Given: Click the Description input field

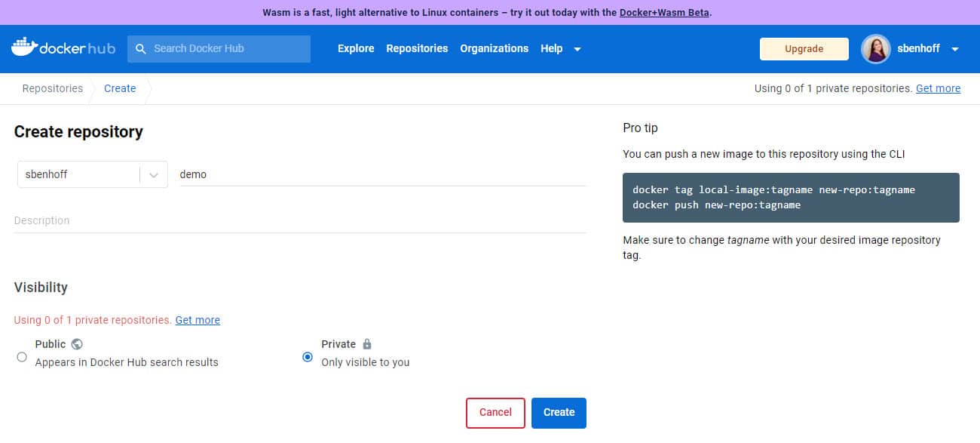Looking at the screenshot, I should tap(302, 220).
